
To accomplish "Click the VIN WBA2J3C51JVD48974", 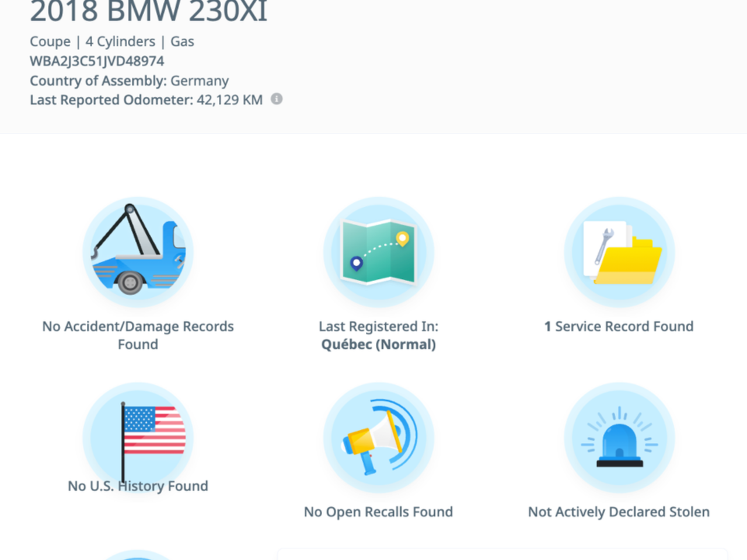I will 97,61.
